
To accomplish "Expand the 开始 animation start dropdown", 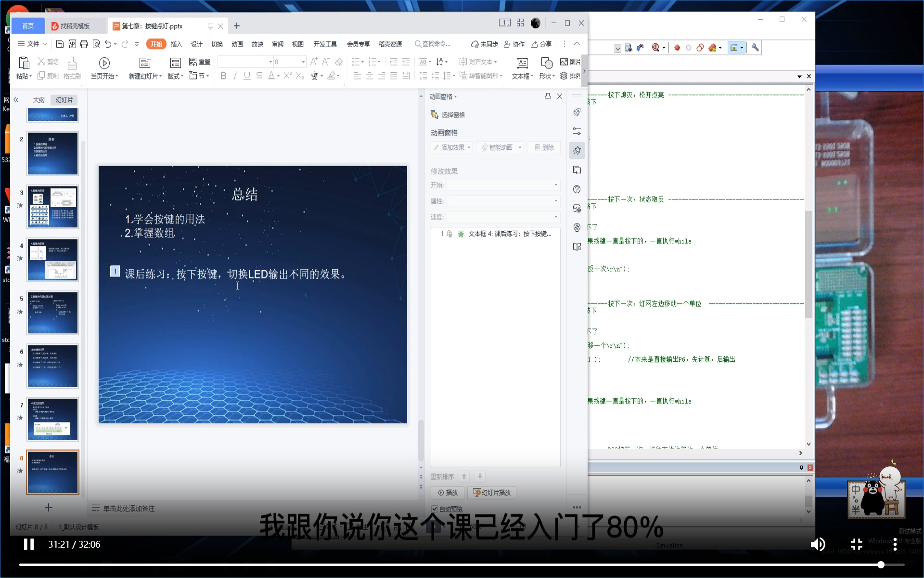I will [x=556, y=185].
